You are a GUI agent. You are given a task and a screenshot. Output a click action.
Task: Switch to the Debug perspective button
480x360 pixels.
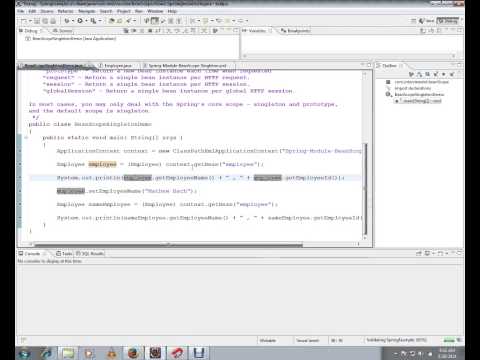click(x=448, y=21)
